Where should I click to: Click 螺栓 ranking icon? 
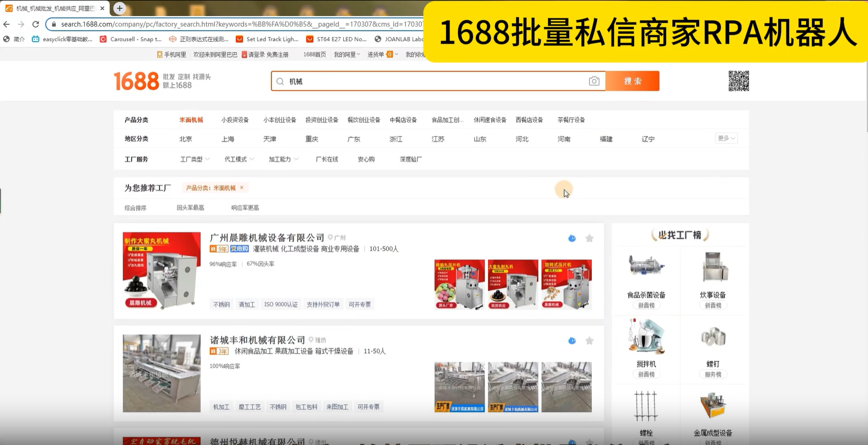[646, 406]
